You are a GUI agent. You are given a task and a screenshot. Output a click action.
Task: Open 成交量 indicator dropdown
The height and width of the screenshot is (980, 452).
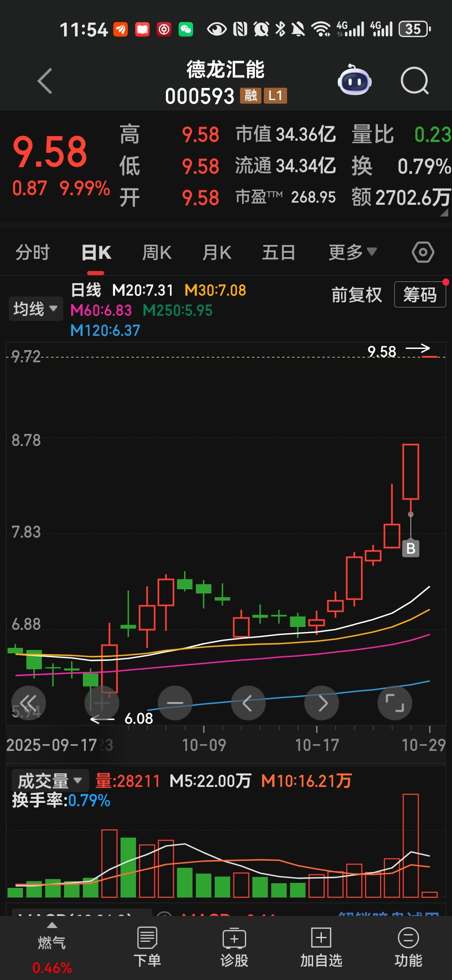[x=50, y=781]
